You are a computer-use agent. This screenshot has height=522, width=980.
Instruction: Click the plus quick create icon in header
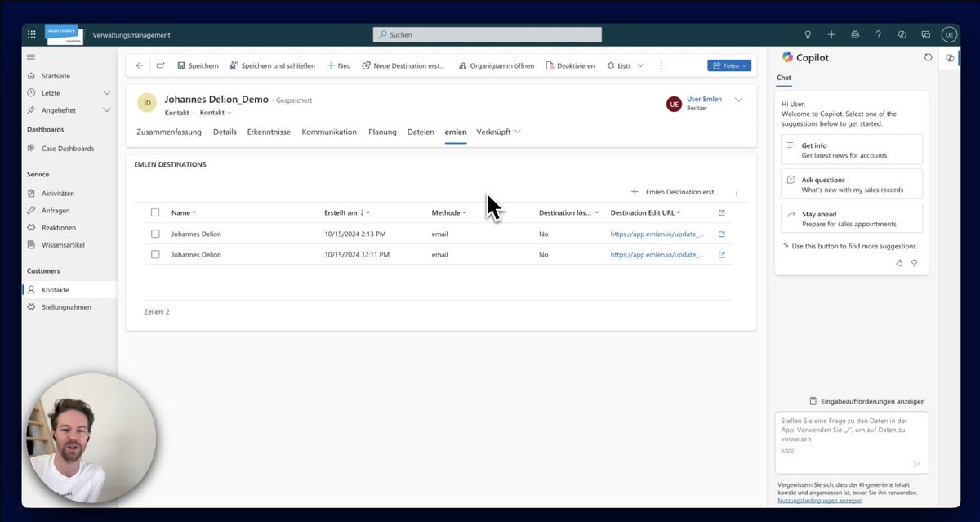[831, 34]
